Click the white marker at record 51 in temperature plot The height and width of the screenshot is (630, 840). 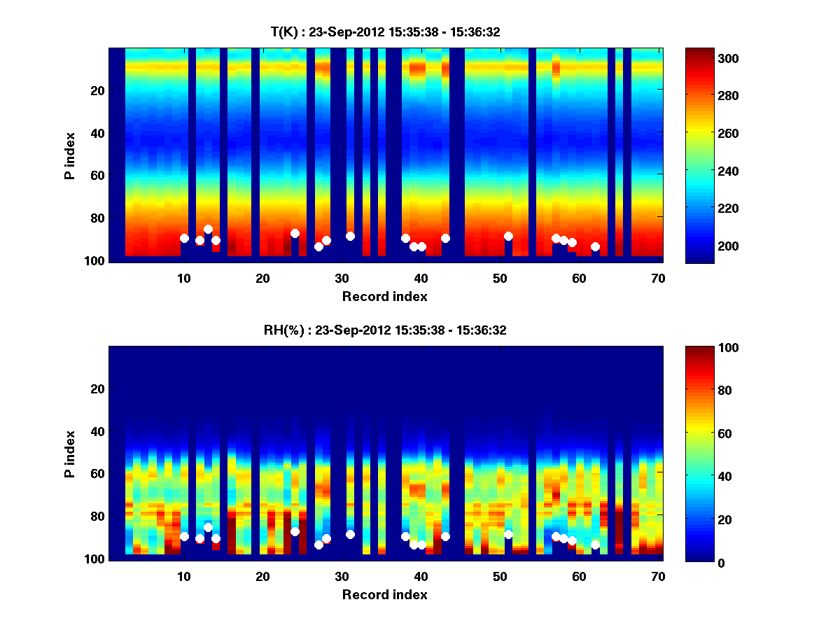point(508,237)
